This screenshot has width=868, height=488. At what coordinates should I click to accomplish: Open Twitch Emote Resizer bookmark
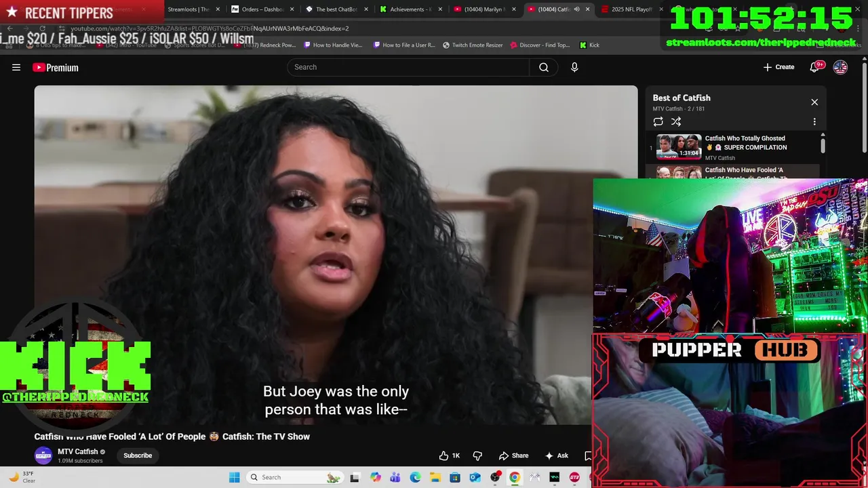473,45
